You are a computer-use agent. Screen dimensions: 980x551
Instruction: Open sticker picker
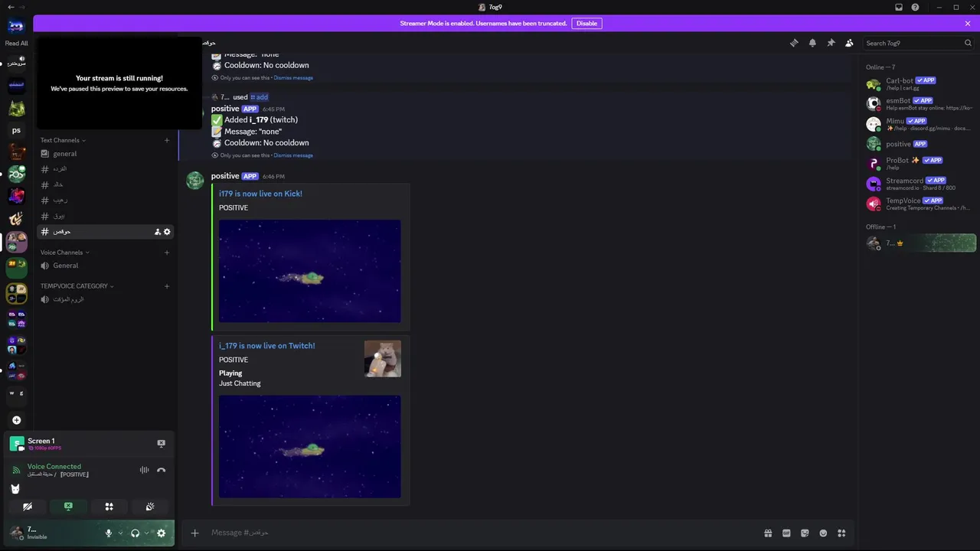pyautogui.click(x=805, y=533)
